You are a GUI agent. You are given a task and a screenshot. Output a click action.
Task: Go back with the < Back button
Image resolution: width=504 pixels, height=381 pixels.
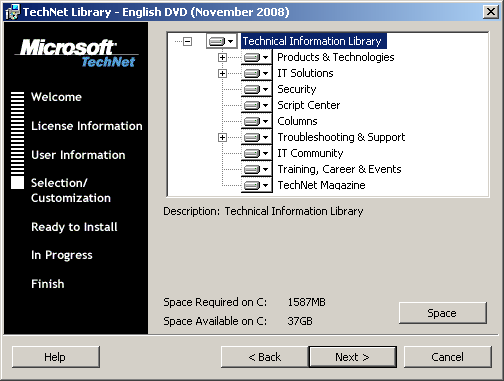[265, 357]
